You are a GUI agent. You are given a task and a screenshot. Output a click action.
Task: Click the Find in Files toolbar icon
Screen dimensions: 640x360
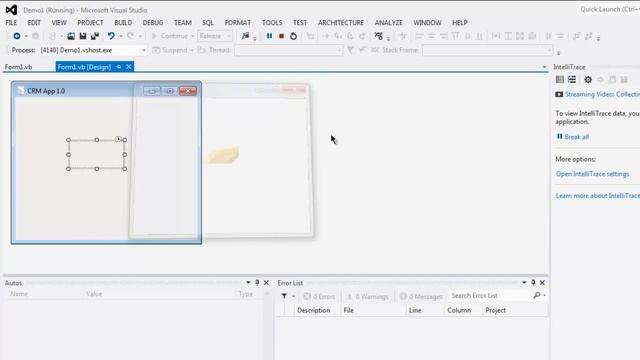[x=245, y=36]
